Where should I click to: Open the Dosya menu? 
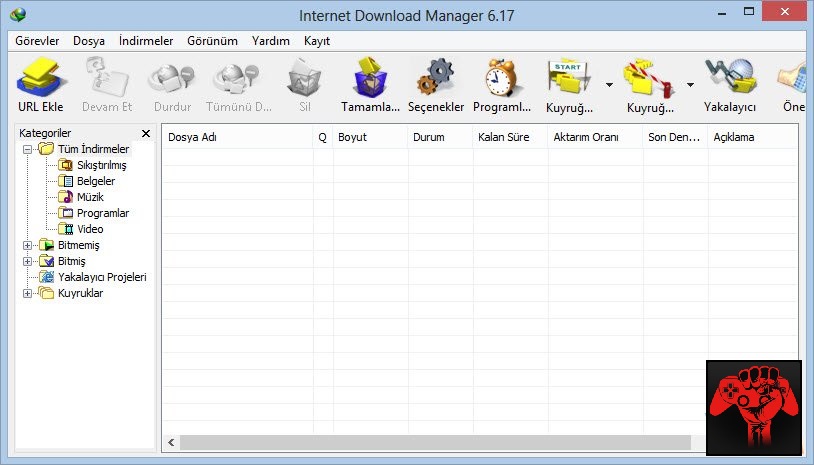click(x=89, y=41)
